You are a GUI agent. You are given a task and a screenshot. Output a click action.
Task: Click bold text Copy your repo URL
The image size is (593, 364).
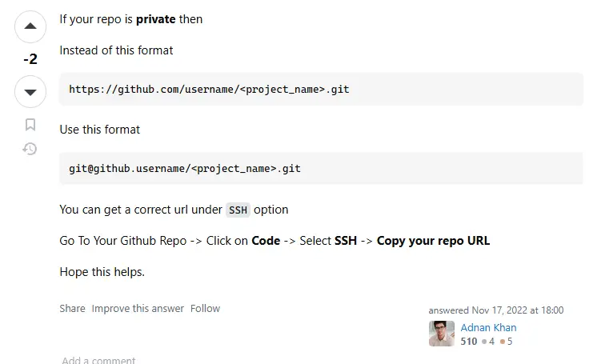(x=433, y=241)
